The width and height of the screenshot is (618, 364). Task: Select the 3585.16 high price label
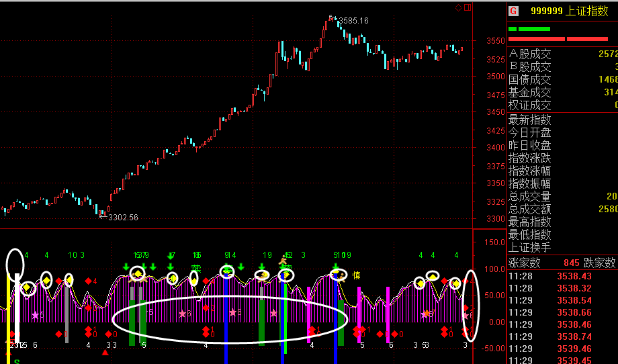click(x=353, y=21)
